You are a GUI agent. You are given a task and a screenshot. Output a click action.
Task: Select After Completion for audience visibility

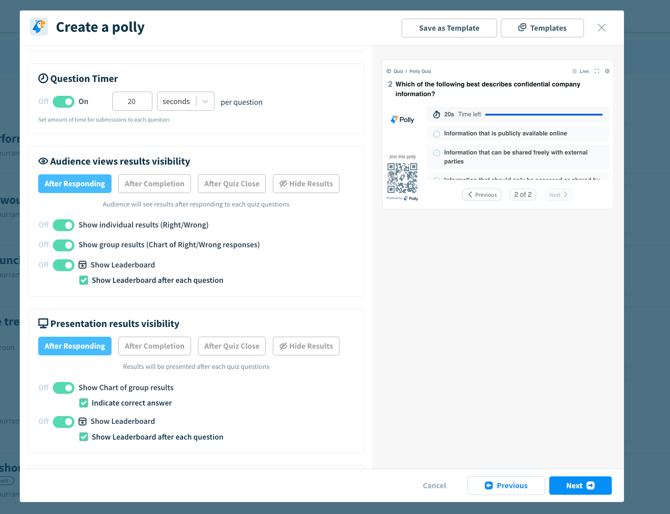click(154, 184)
